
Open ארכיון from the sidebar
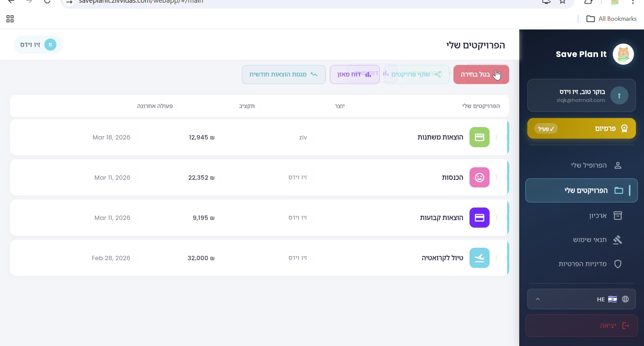598,216
